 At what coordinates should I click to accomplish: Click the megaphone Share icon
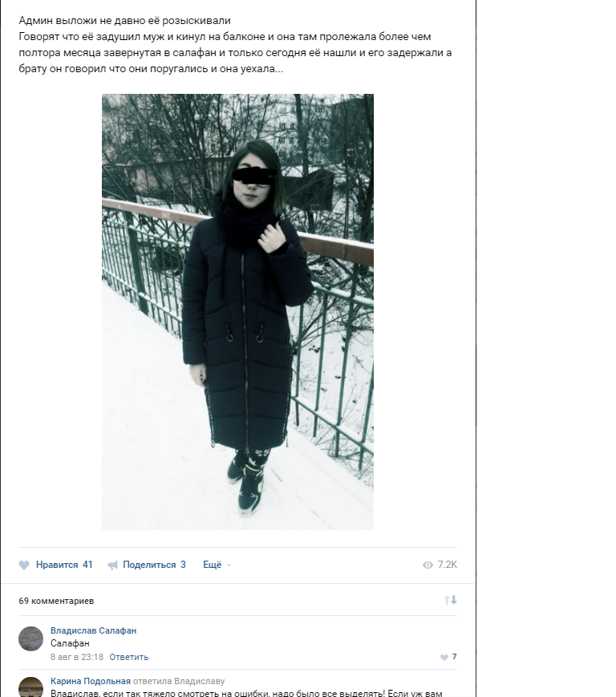[x=113, y=565]
